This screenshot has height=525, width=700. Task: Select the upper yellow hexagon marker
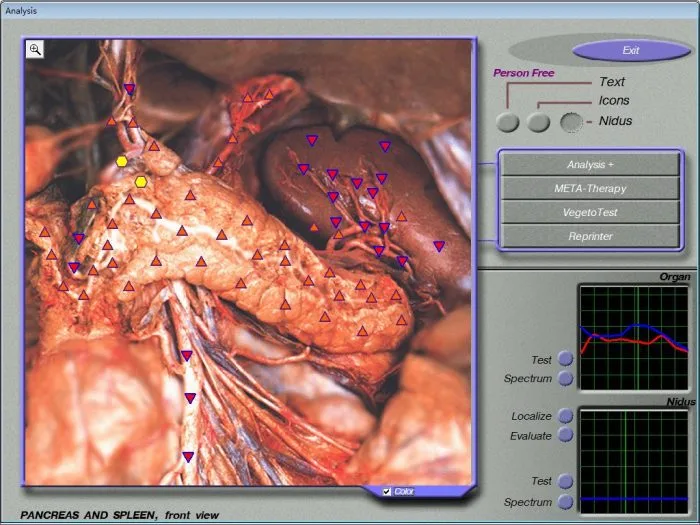[x=122, y=162]
